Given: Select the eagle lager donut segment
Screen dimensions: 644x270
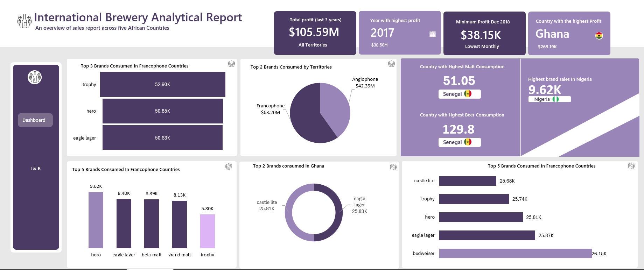Looking at the screenshot, I should coord(339,213).
